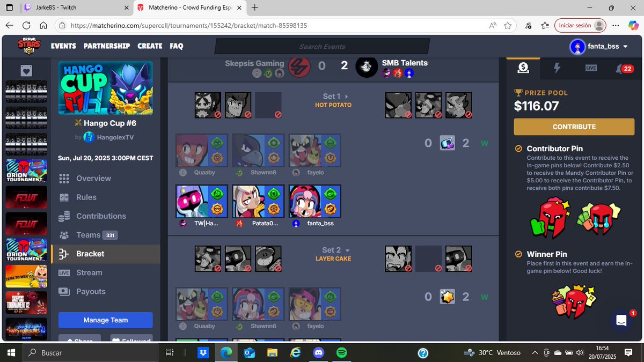Open the FAQ menu item
The image size is (644, 362).
(177, 46)
